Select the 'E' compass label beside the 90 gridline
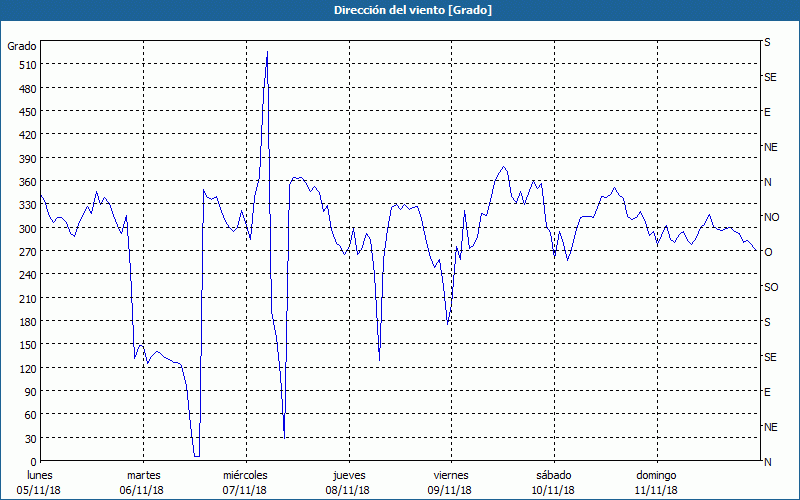The image size is (800, 500). coord(767,392)
